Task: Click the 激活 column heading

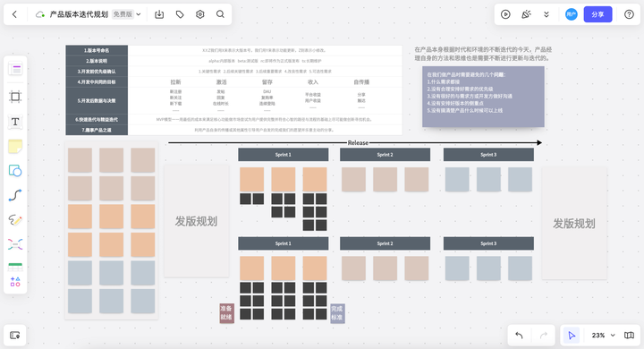Action: coord(221,81)
